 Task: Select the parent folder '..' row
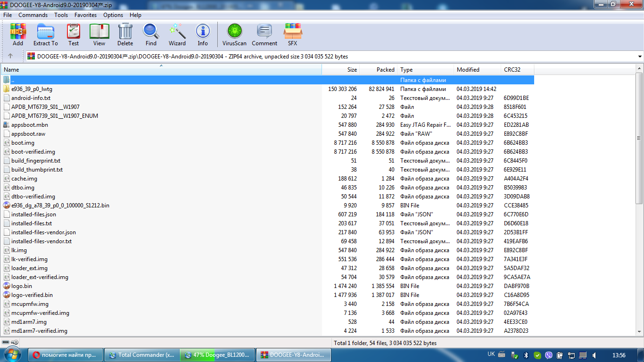(x=267, y=80)
